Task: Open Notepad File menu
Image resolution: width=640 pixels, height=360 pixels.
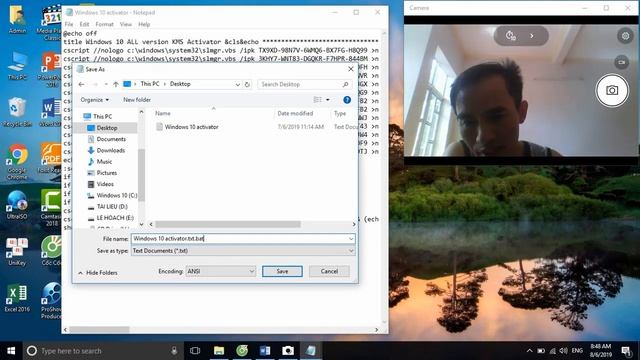Action: click(69, 24)
